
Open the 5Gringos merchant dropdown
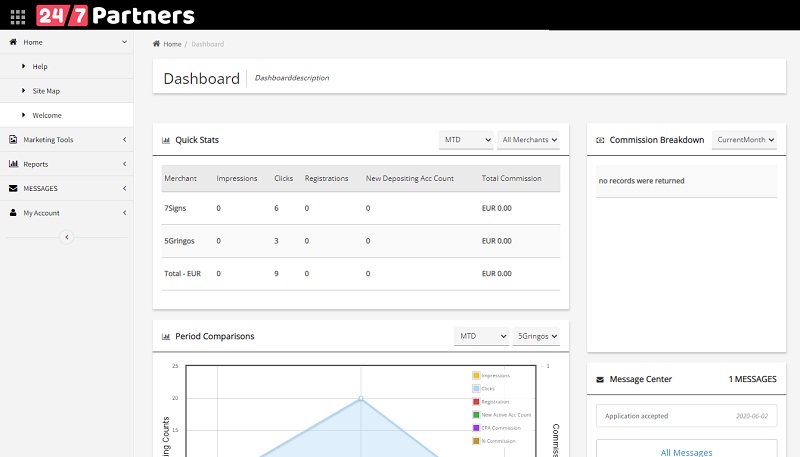pos(536,336)
